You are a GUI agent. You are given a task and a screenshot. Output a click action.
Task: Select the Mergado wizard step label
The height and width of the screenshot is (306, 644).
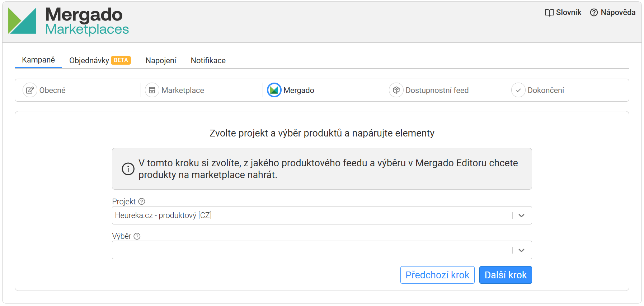(x=299, y=90)
